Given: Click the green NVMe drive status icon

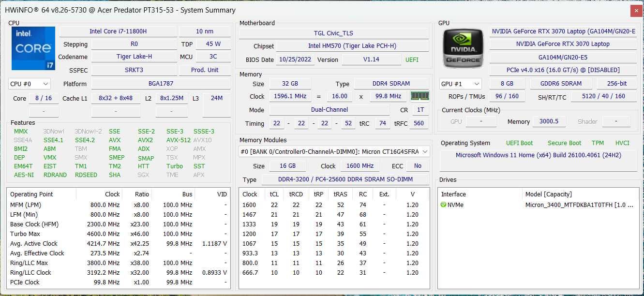Looking at the screenshot, I should pyautogui.click(x=443, y=205).
